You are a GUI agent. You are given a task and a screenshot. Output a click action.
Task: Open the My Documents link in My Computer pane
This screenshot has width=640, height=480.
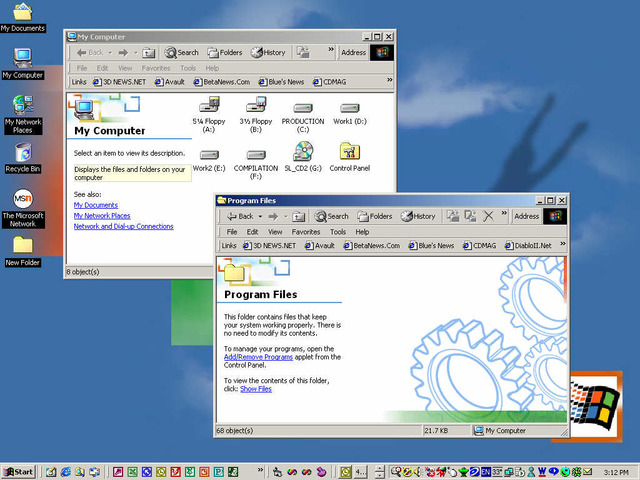[x=96, y=205]
